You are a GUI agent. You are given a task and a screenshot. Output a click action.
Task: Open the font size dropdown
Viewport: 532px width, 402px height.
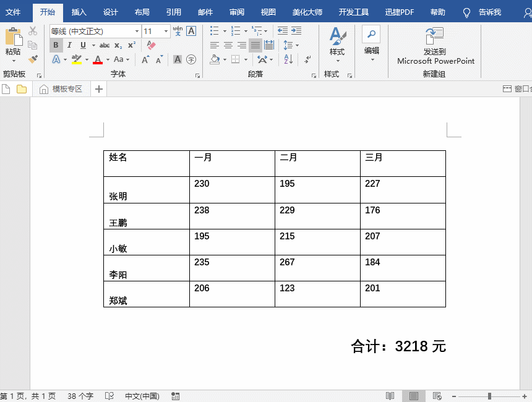165,32
